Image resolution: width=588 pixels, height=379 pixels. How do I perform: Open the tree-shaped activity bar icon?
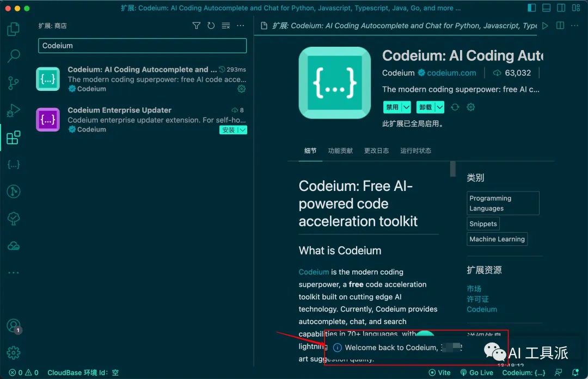coord(14,219)
